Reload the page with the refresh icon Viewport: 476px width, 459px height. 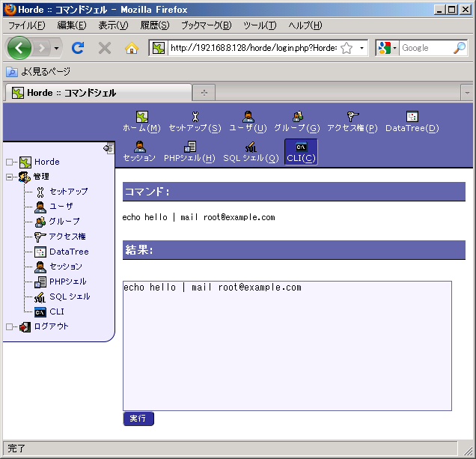(x=78, y=48)
